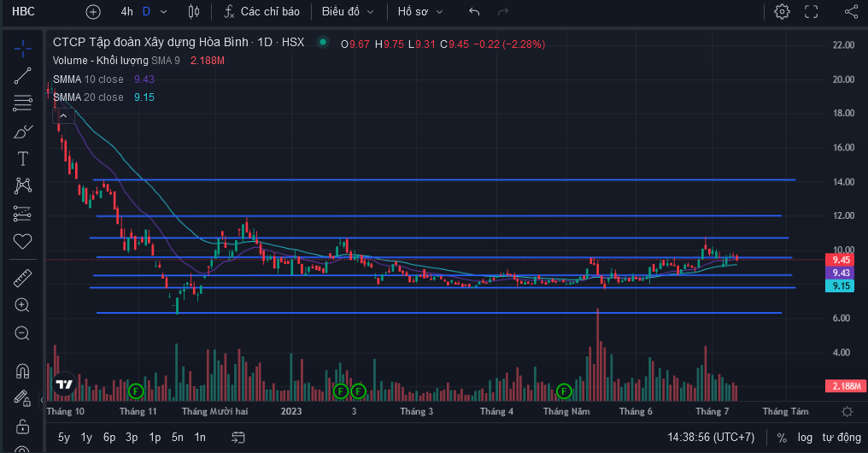
Task: Open the time axis settings gear
Action: (x=847, y=411)
